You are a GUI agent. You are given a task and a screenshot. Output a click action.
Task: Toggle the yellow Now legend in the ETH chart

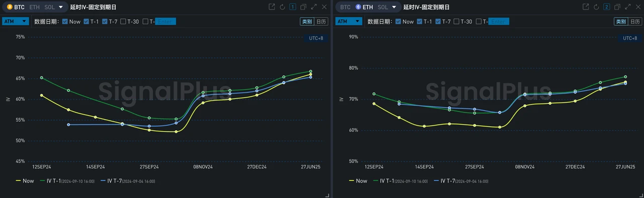pos(359,181)
